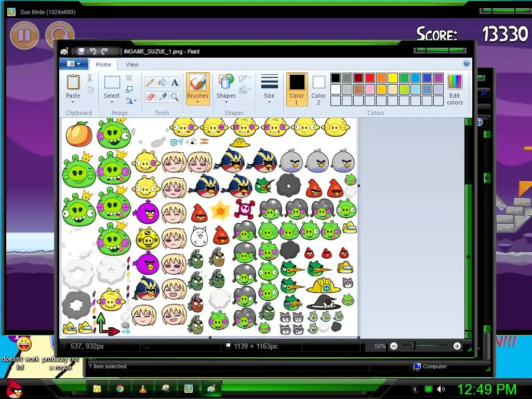The image size is (532, 399).
Task: Open VLC cone icon on taskbar
Action: (143, 389)
